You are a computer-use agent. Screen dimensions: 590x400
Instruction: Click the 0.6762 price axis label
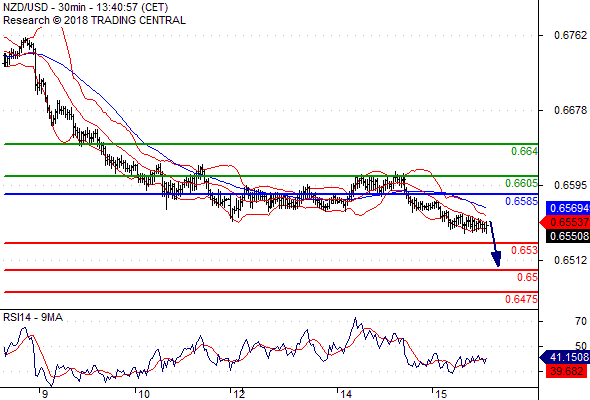(570, 35)
